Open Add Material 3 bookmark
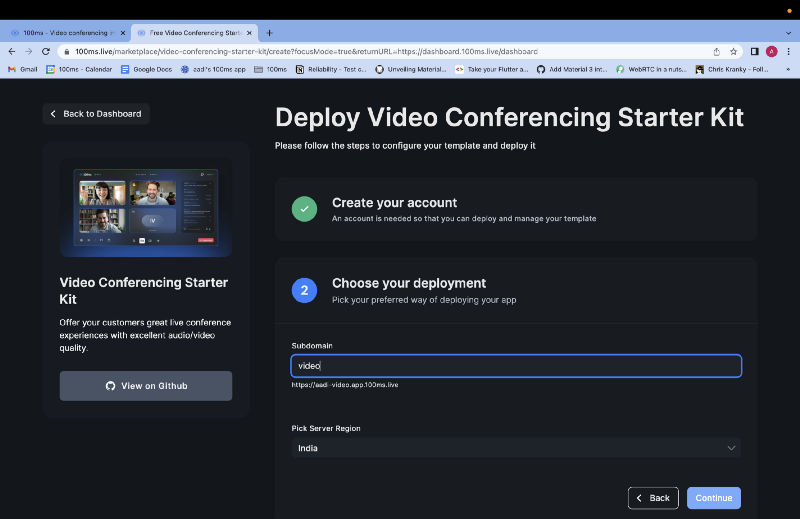This screenshot has height=519, width=800. (x=572, y=69)
